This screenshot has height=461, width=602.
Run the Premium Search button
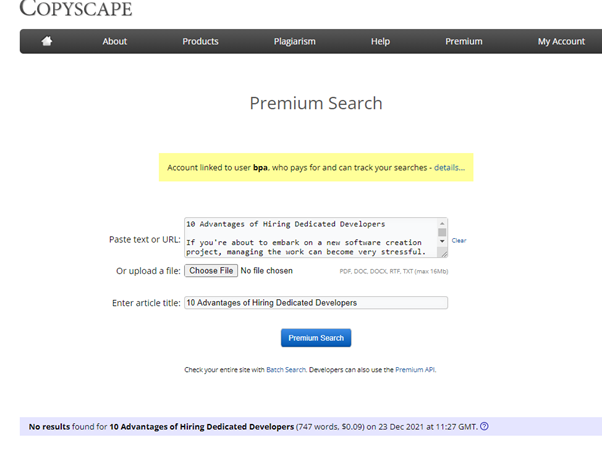316,338
